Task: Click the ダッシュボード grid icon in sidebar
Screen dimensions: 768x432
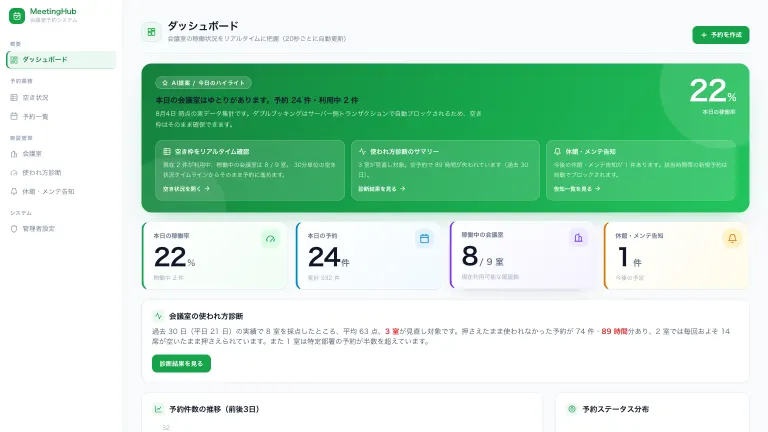Action: (14, 60)
